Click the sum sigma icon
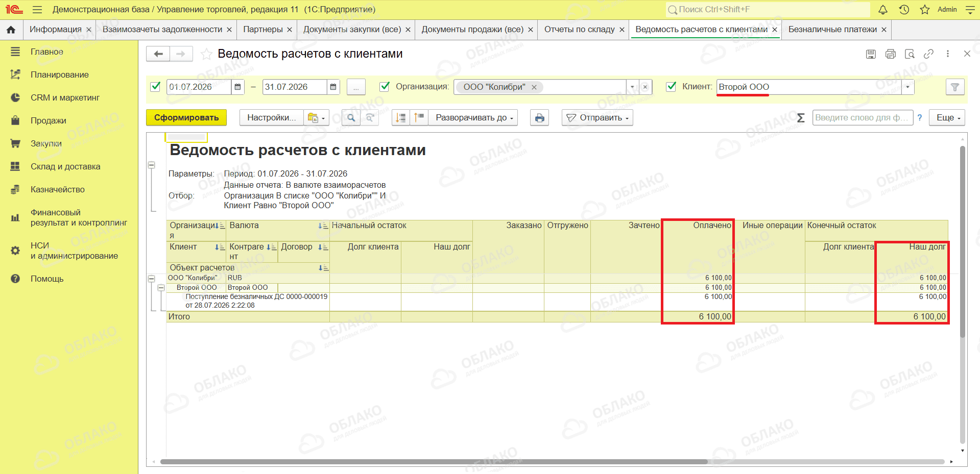Image resolution: width=980 pixels, height=474 pixels. pos(801,118)
